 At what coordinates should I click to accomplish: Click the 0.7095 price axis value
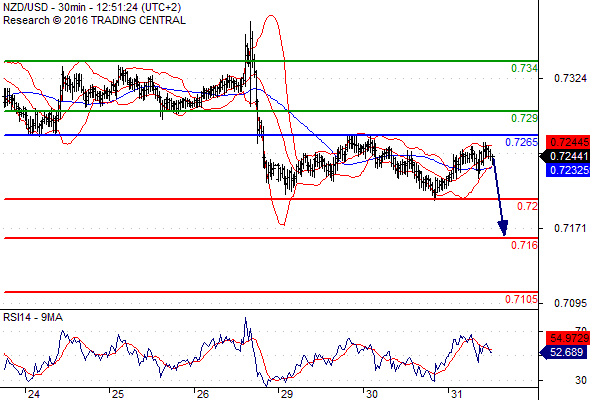[570, 303]
